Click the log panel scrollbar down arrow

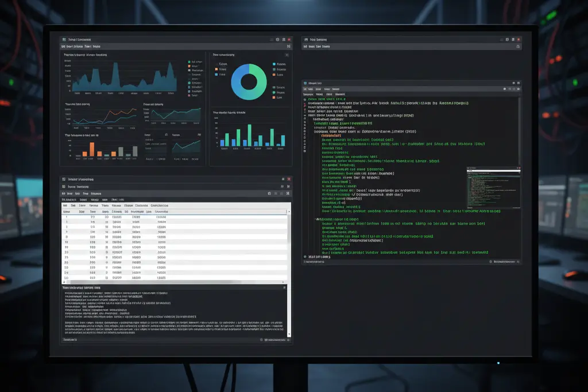[289, 334]
